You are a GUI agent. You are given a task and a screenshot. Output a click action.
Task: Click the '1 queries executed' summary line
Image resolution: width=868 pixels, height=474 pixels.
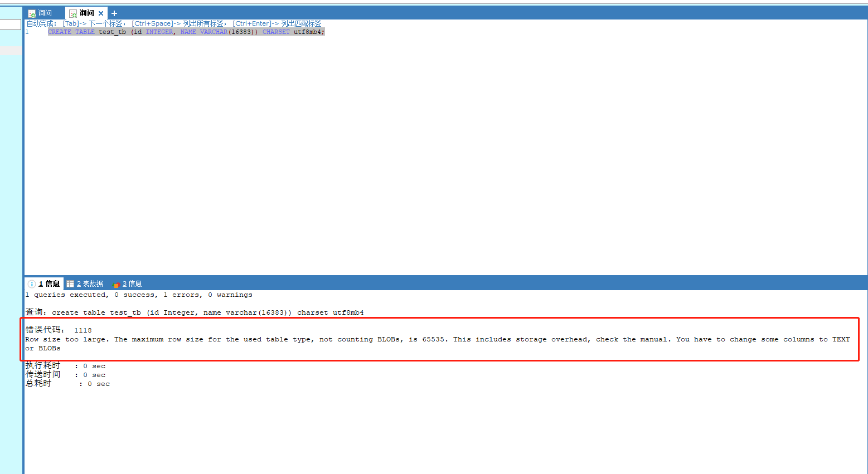point(139,295)
